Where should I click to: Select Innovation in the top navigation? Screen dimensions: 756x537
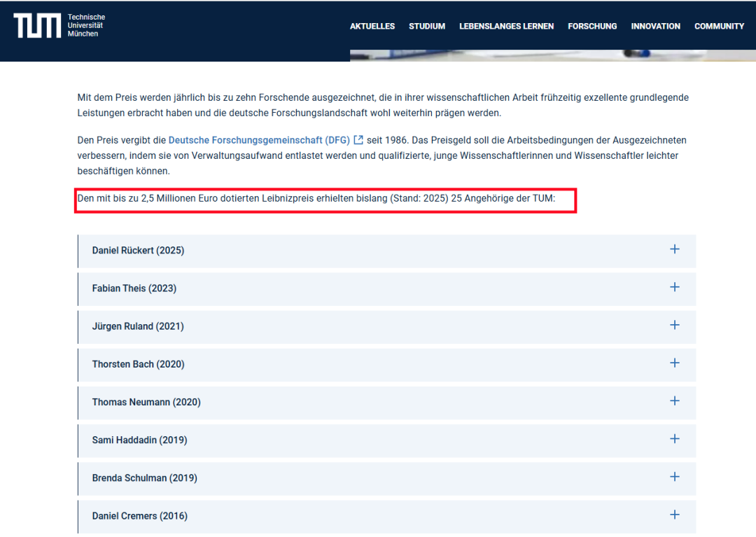coord(655,26)
